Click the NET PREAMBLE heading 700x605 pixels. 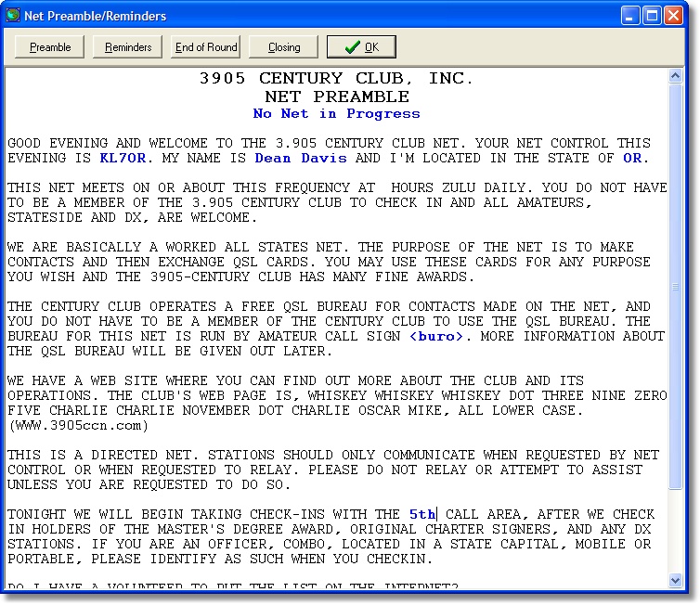coord(336,97)
